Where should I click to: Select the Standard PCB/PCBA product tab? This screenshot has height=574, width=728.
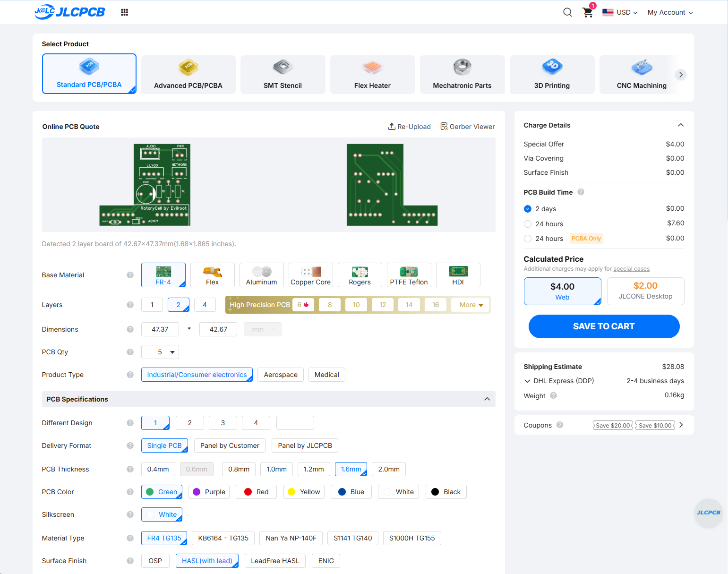click(89, 74)
